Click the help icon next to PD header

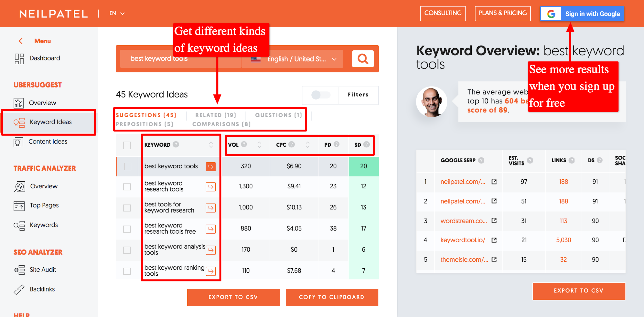click(336, 144)
